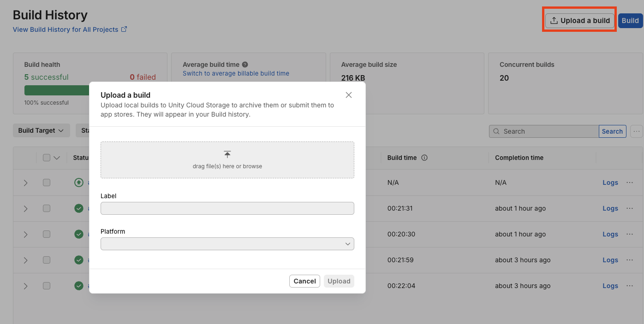This screenshot has width=644, height=324.
Task: Toggle the select-all checkbox in table header
Action: pyautogui.click(x=47, y=158)
